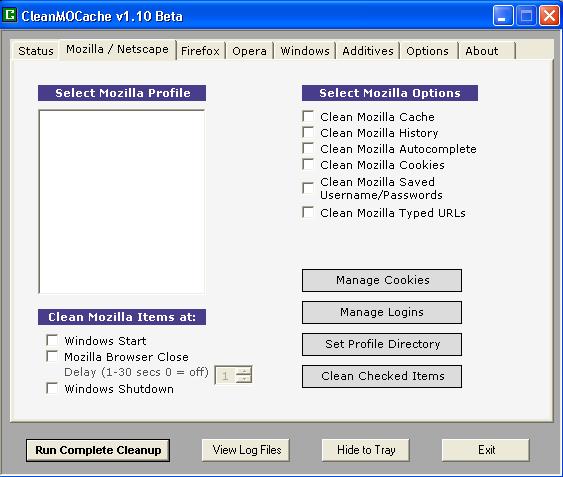Minimize the CleanMOCache window

pos(503,15)
